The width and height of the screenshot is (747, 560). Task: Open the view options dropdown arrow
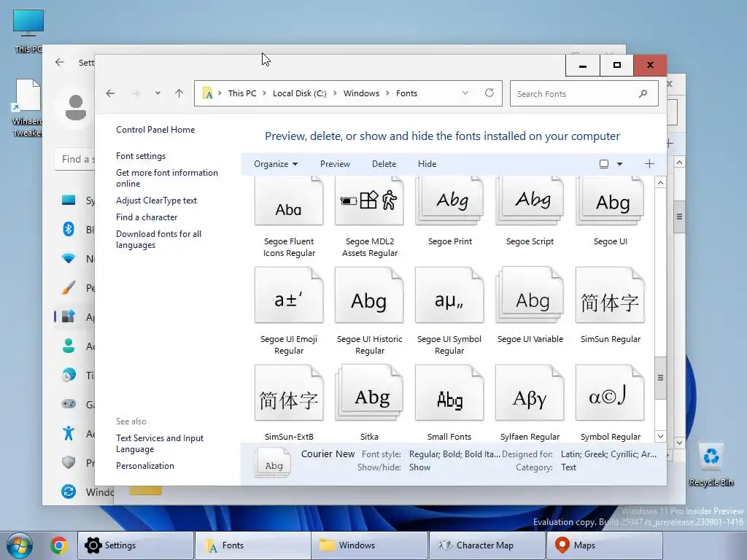point(619,164)
